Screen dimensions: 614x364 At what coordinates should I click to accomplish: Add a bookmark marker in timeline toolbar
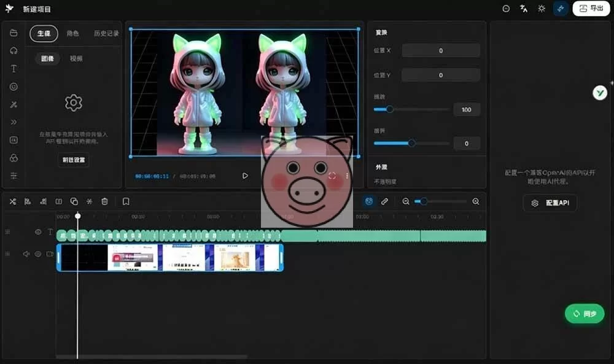point(126,201)
